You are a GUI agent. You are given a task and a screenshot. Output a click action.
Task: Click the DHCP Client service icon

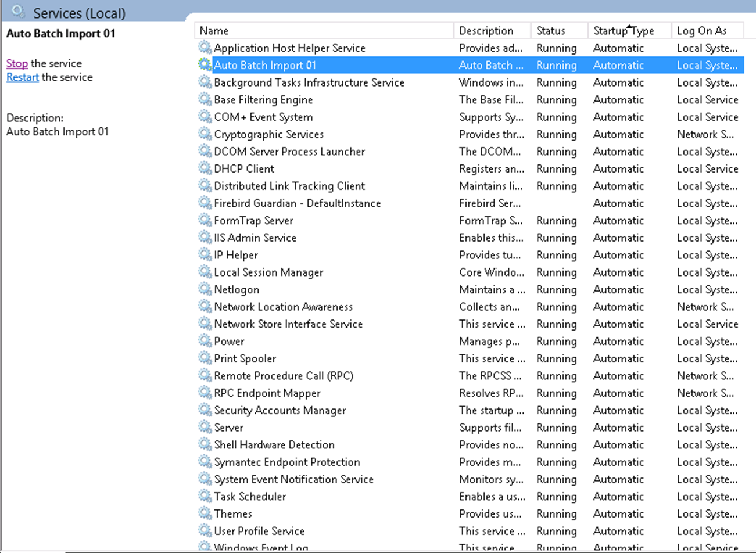(205, 168)
